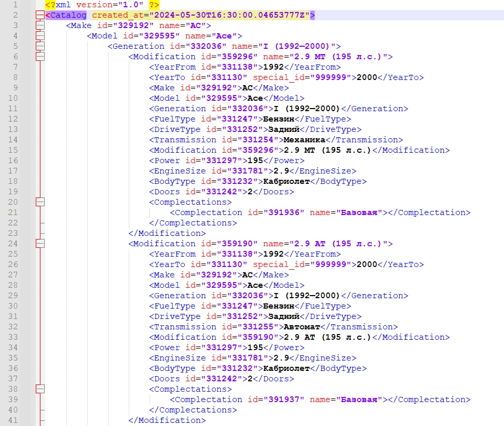Click line number 1 in the gutter
The width and height of the screenshot is (504, 426).
point(15,5)
